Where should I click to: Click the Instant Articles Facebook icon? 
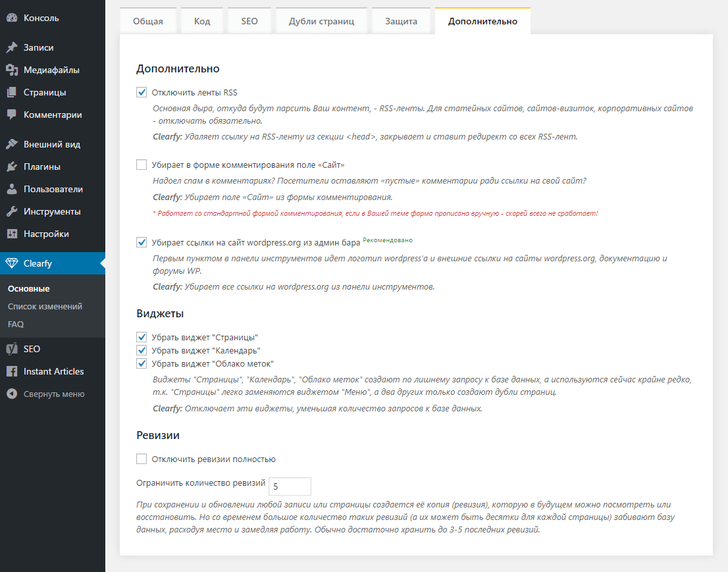point(12,371)
